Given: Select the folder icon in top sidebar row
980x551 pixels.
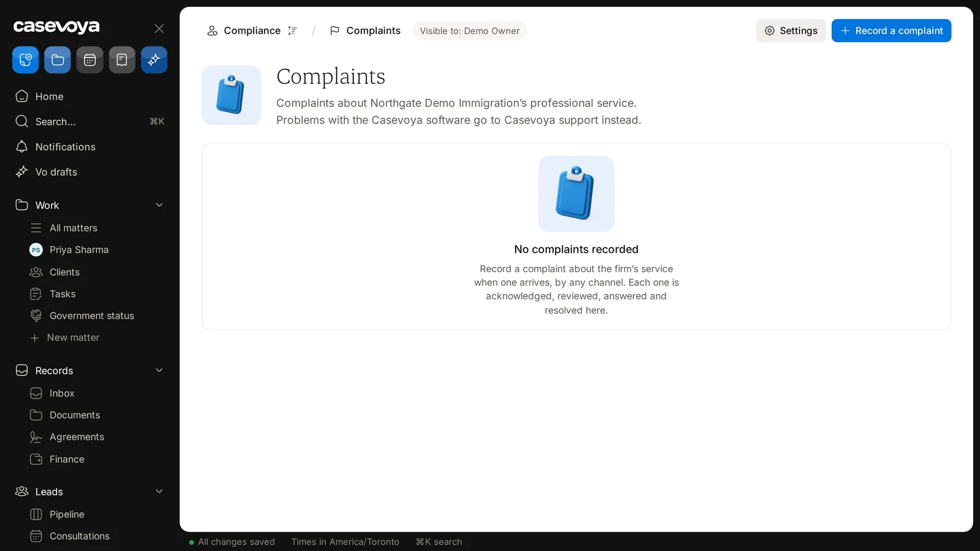Looking at the screenshot, I should (58, 60).
